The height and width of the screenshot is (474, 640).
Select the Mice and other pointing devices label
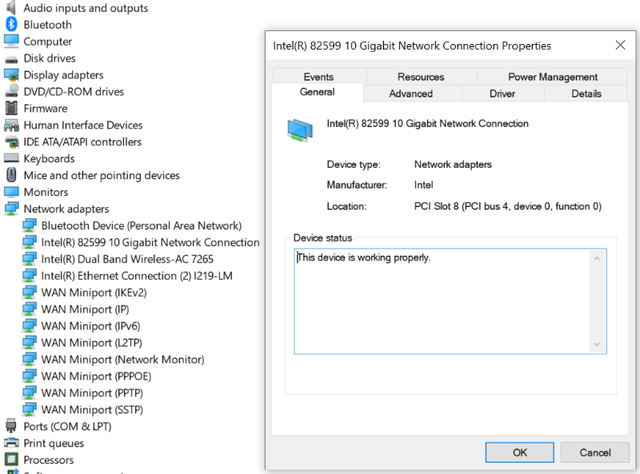[102, 175]
